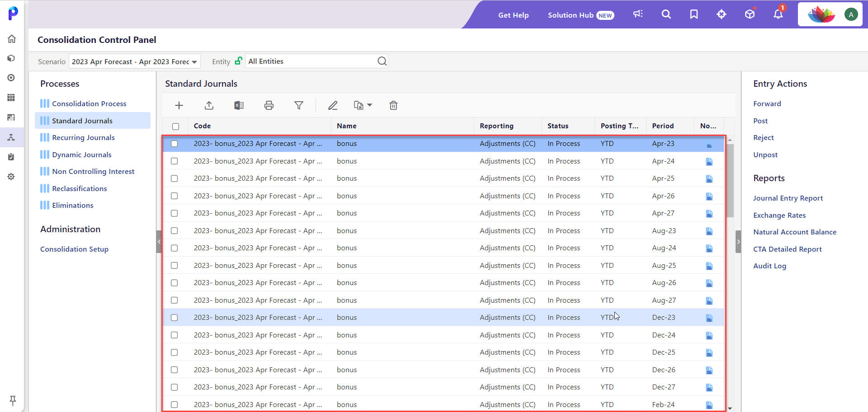Click the crosshair navigation icon in top bar

[x=722, y=14]
